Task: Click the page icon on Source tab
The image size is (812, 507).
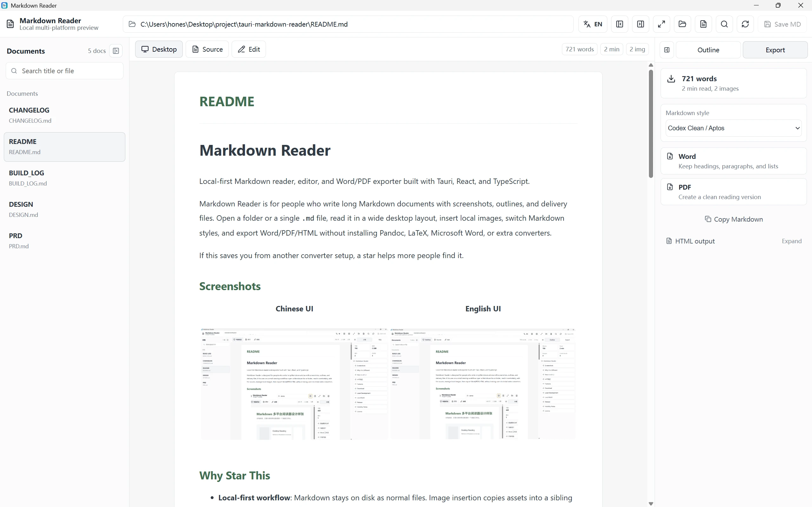Action: pyautogui.click(x=195, y=49)
